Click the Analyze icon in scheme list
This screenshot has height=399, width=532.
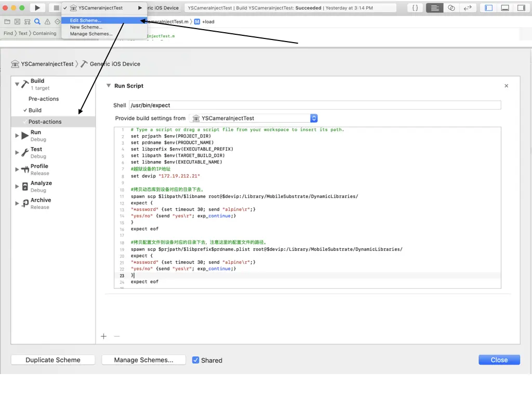tap(25, 187)
